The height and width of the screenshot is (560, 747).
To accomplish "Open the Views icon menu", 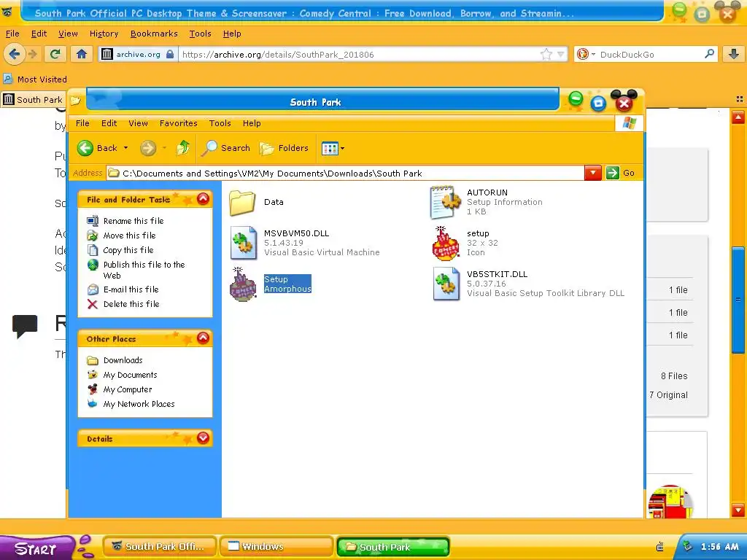I will [x=333, y=149].
